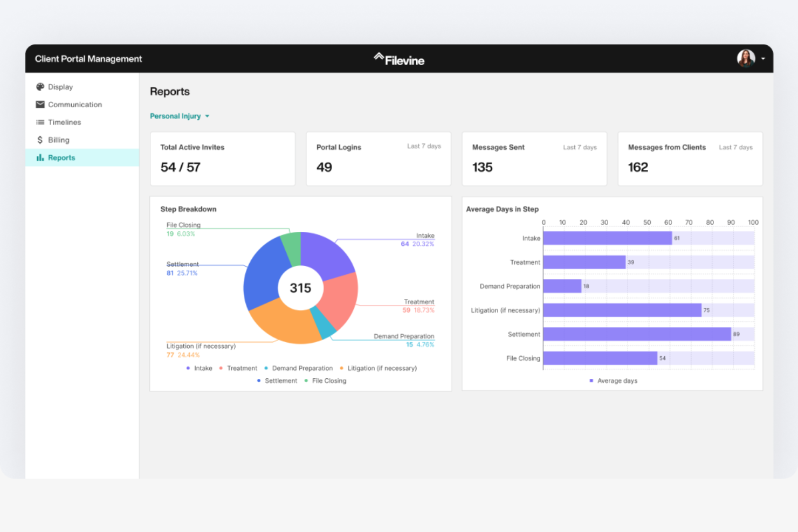Click the envelope icon next to Communication
798x532 pixels.
pyautogui.click(x=40, y=104)
